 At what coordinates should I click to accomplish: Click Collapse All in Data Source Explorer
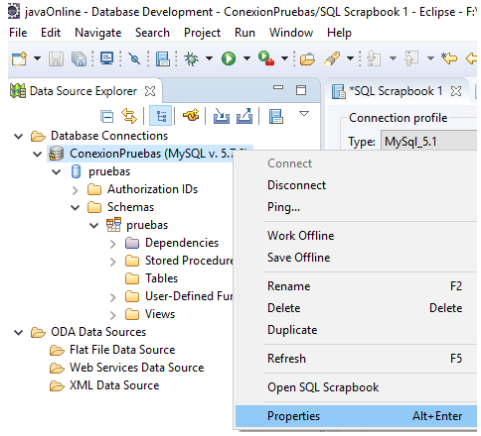tap(107, 117)
